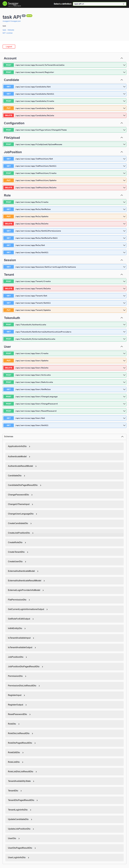
Task: Click PUT badge of JobPosition/Update endpoint
Action: pos(9,180)
